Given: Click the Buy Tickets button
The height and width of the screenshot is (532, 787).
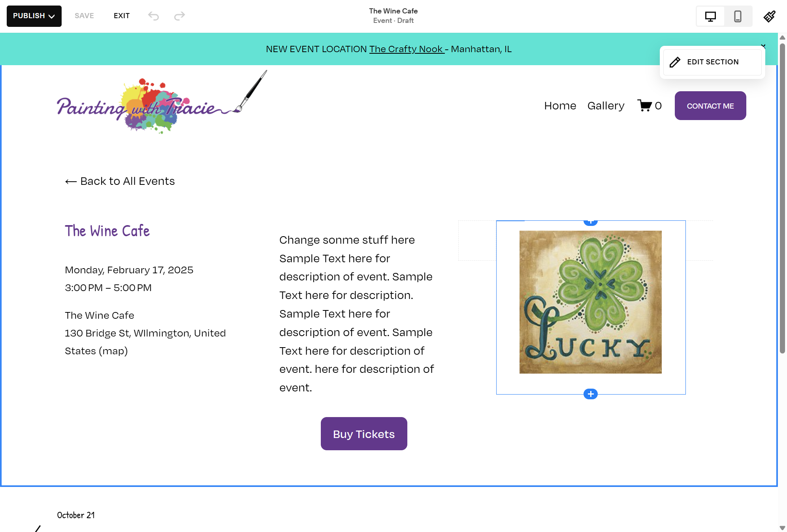Looking at the screenshot, I should (x=364, y=434).
